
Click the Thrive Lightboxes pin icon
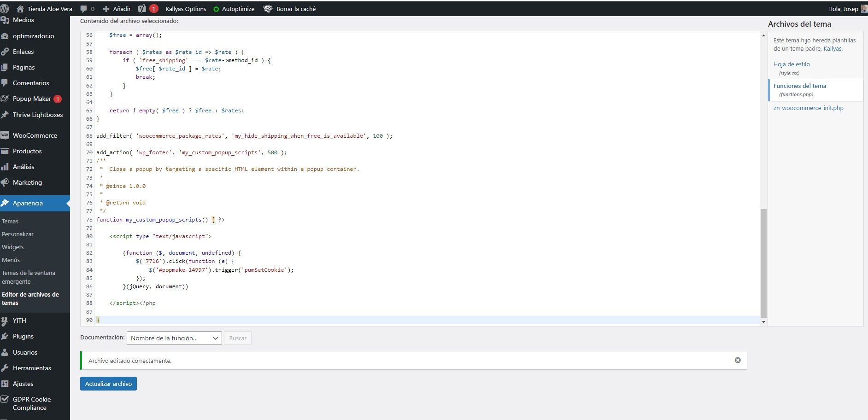point(5,115)
